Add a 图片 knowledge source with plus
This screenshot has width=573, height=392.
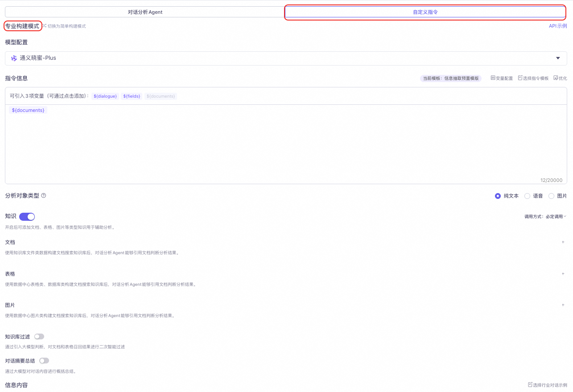pyautogui.click(x=563, y=305)
